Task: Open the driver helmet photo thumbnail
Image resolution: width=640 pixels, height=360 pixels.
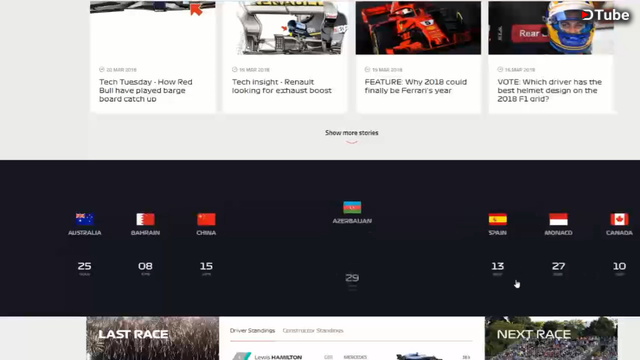Action: click(551, 28)
